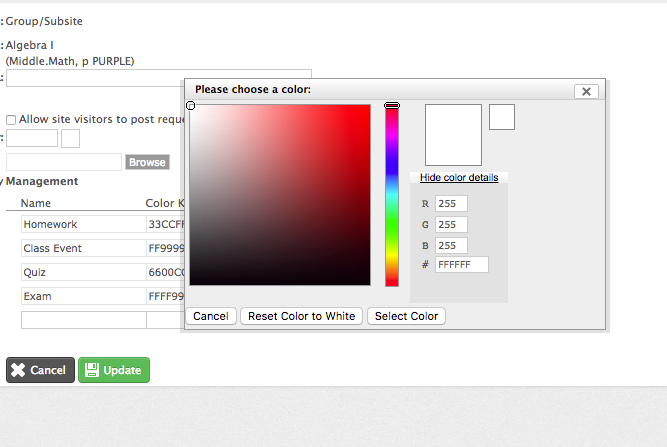Click the Quiz category name field
Image resolution: width=667 pixels, height=447 pixels.
point(83,272)
